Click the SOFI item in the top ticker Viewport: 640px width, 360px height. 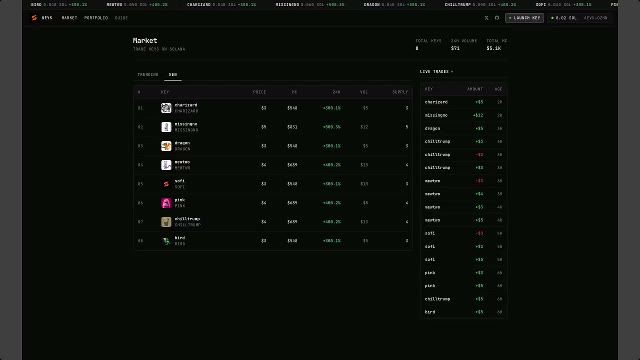[x=563, y=4]
